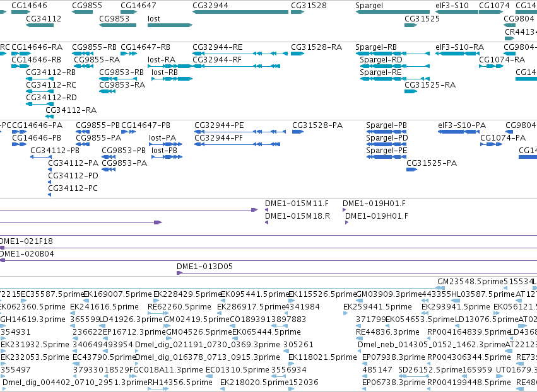Click the lost-RA transcript label
Screen dimensions: 537x392
[162, 59]
